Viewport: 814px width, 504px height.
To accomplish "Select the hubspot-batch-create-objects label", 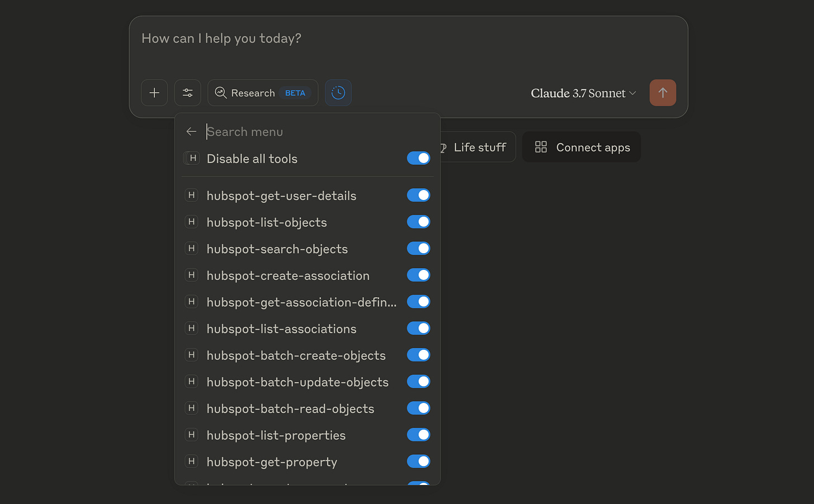I will pos(296,355).
